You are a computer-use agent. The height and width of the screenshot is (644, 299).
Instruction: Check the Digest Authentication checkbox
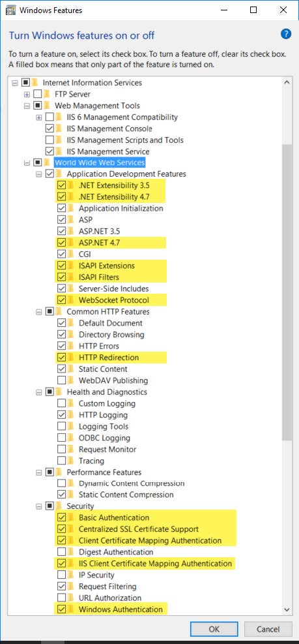(x=61, y=552)
